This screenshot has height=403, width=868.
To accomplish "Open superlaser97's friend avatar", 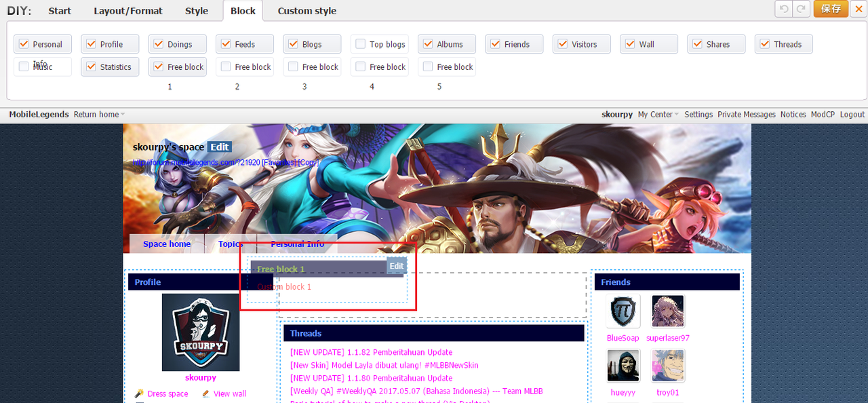I will point(668,311).
